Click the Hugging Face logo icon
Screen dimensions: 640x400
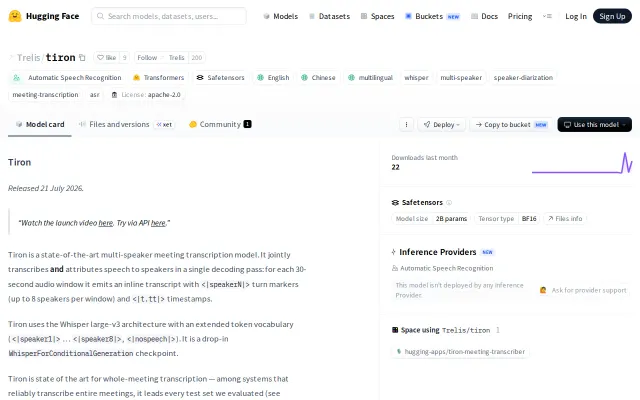15,16
